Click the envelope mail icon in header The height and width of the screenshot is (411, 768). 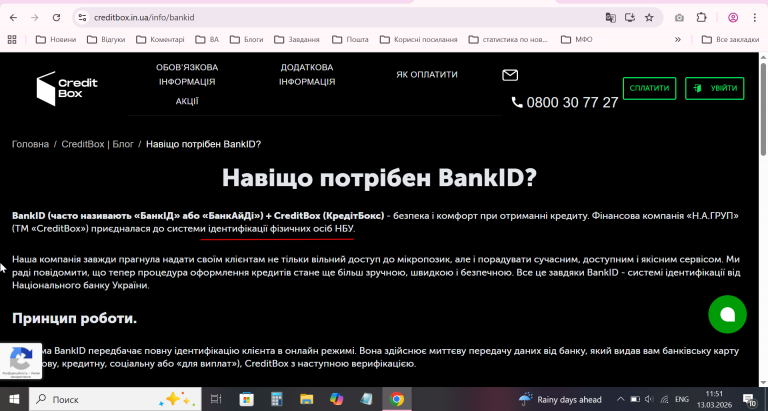tap(510, 75)
